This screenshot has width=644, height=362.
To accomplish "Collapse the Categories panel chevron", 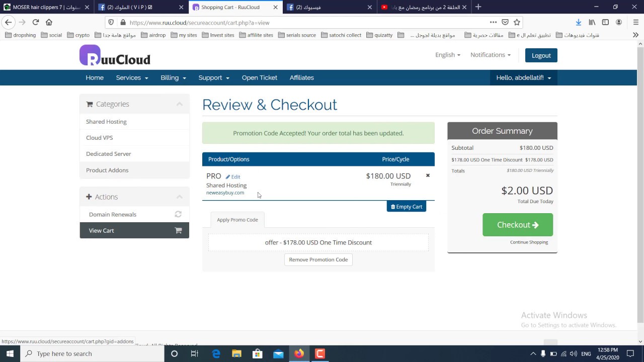I will [180, 104].
